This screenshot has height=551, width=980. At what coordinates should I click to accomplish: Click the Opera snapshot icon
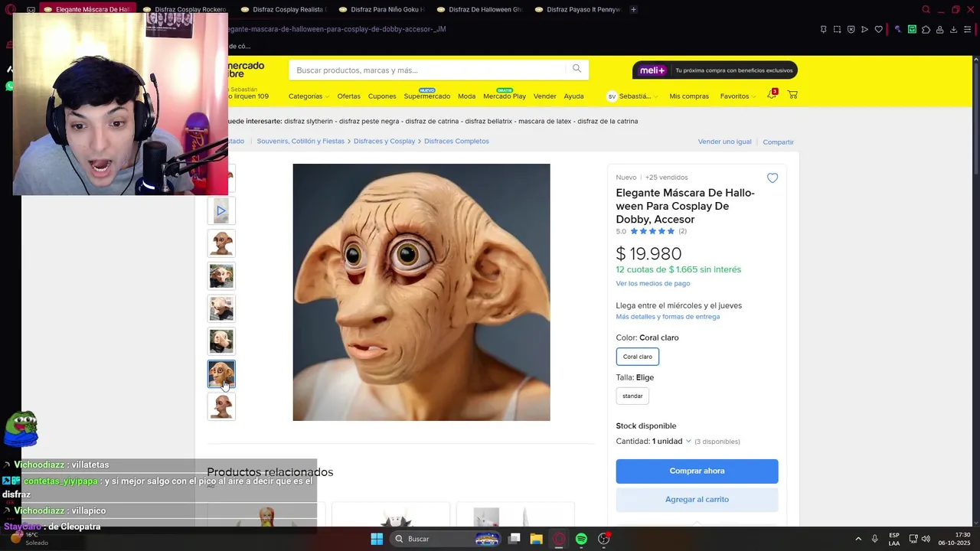coord(837,29)
